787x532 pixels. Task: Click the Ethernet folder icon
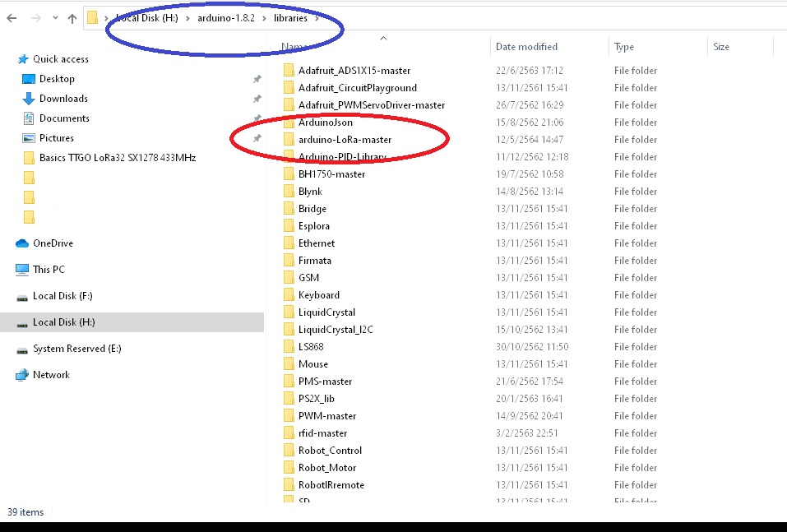pyautogui.click(x=289, y=243)
